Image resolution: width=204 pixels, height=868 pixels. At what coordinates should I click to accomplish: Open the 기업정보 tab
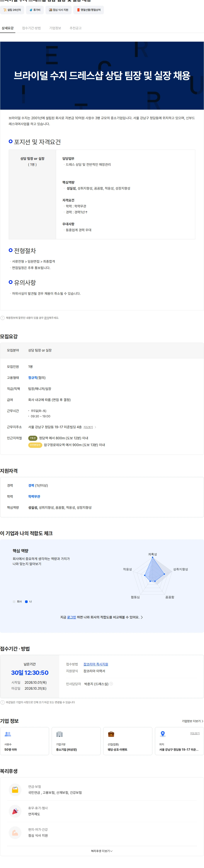pyautogui.click(x=55, y=28)
